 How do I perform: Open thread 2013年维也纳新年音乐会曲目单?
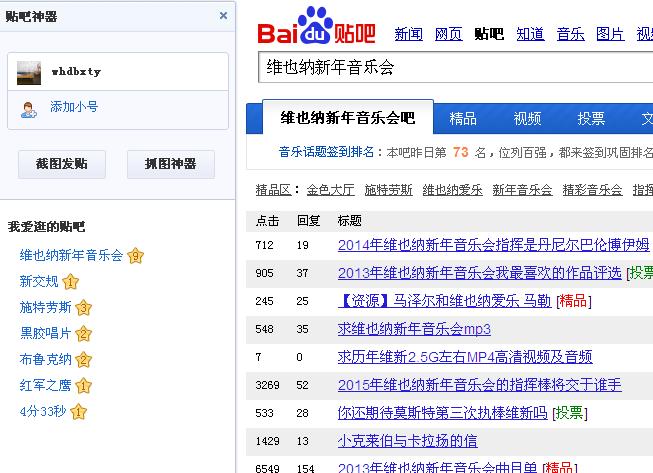pyautogui.click(x=437, y=468)
